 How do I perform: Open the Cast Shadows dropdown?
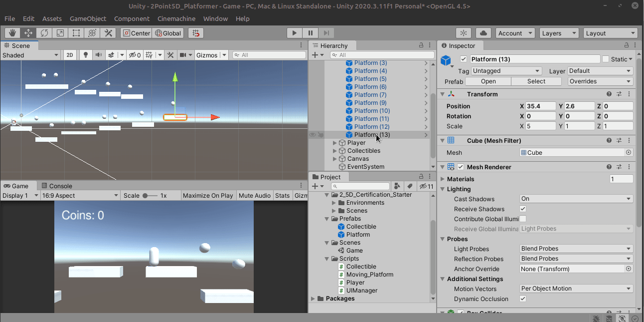(x=576, y=199)
